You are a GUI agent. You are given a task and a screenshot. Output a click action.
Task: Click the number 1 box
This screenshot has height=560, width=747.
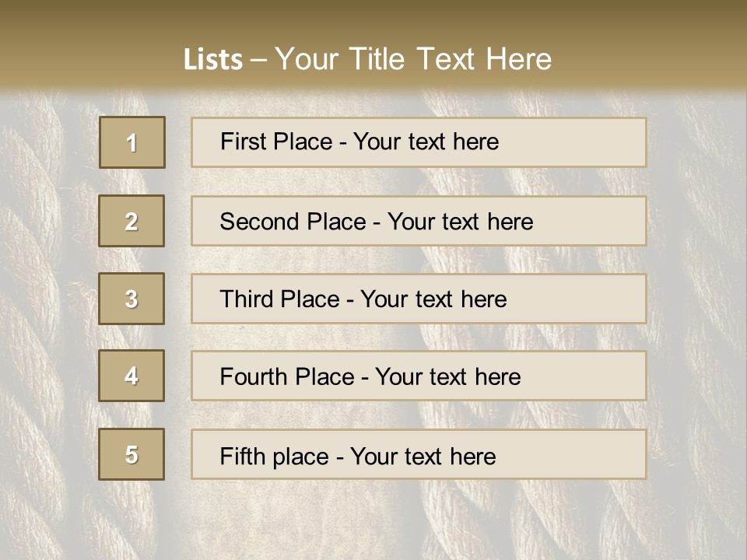click(132, 142)
